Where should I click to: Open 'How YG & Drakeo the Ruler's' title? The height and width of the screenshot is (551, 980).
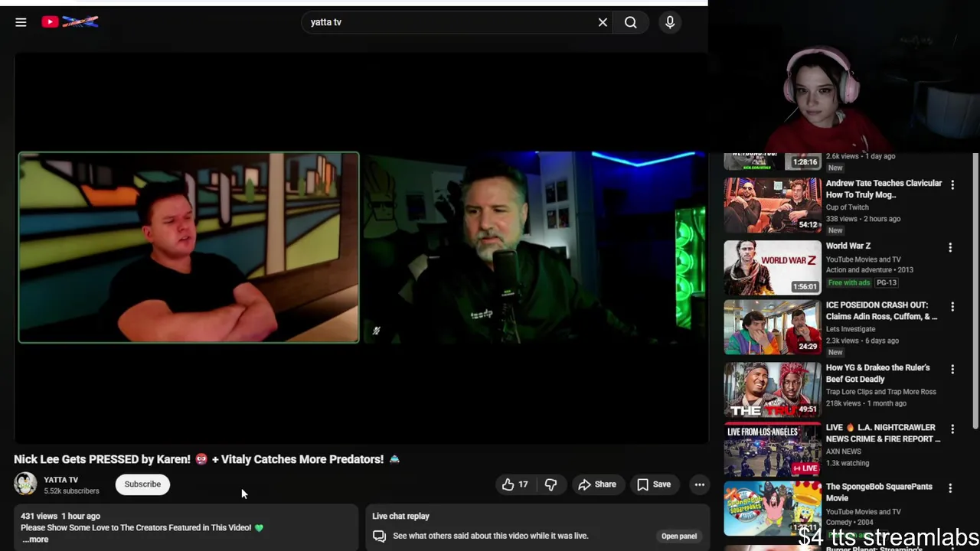(x=877, y=373)
